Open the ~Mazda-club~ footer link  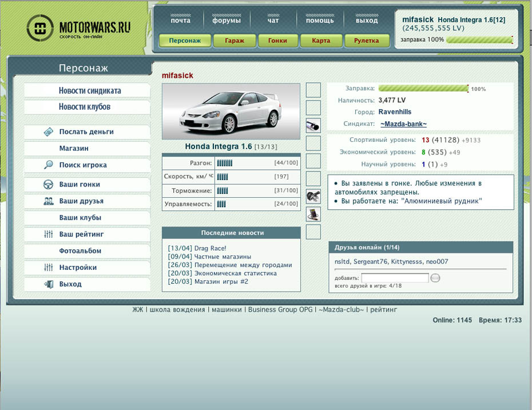pos(341,309)
